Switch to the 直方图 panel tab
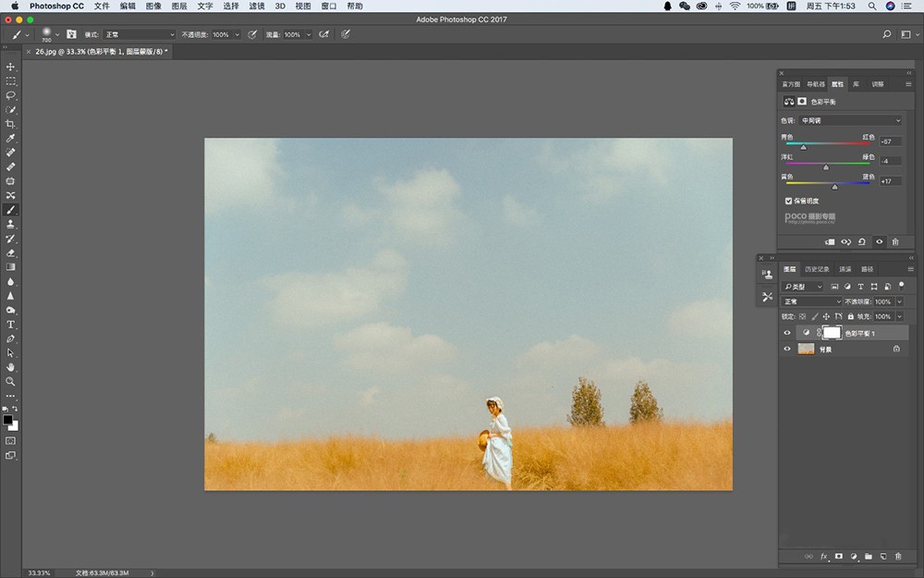The image size is (924, 578). (792, 84)
